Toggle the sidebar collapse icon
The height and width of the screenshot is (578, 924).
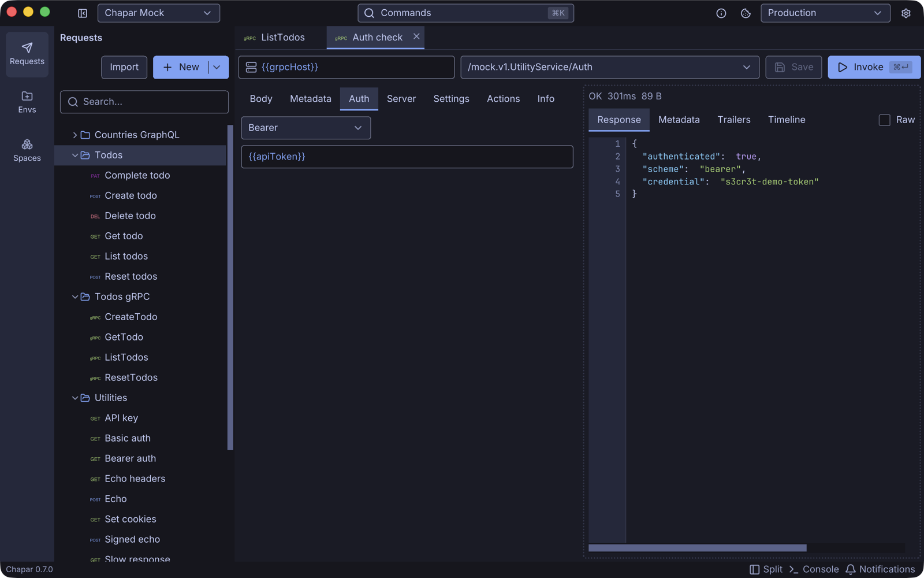pos(83,13)
